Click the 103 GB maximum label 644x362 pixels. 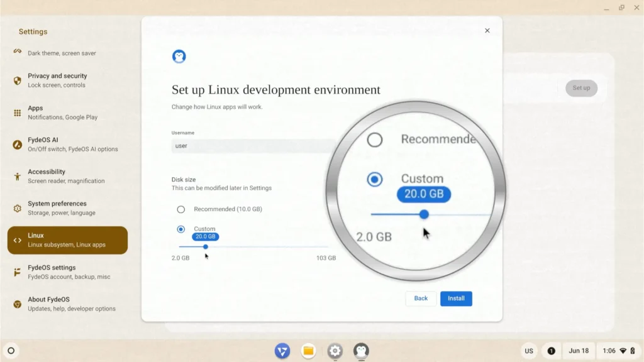326,258
